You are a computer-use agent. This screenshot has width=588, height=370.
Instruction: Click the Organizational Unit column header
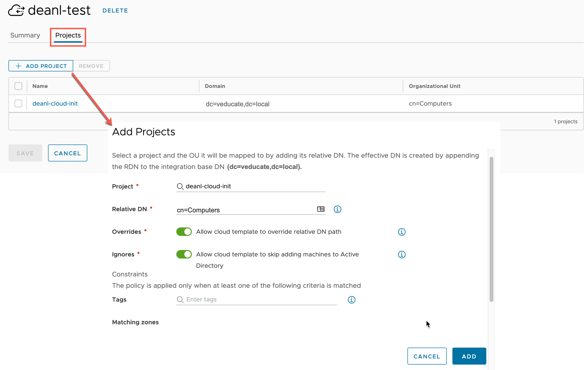[x=435, y=86]
